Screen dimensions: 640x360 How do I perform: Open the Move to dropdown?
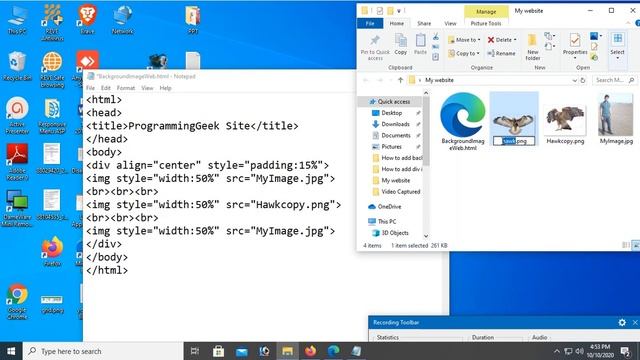[464, 40]
